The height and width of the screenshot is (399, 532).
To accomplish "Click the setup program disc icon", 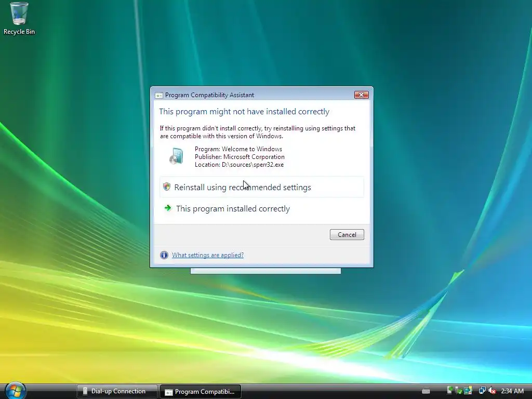I will 176,156.
